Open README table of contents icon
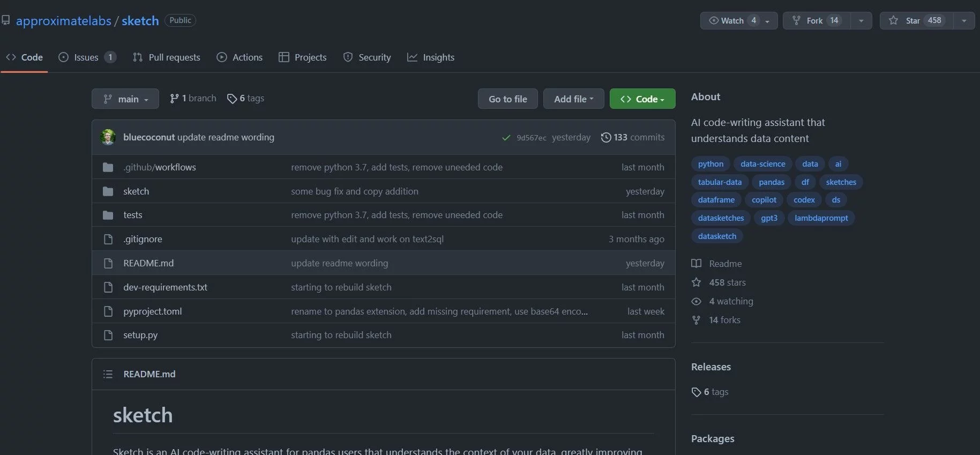Image resolution: width=980 pixels, height=455 pixels. click(x=108, y=374)
